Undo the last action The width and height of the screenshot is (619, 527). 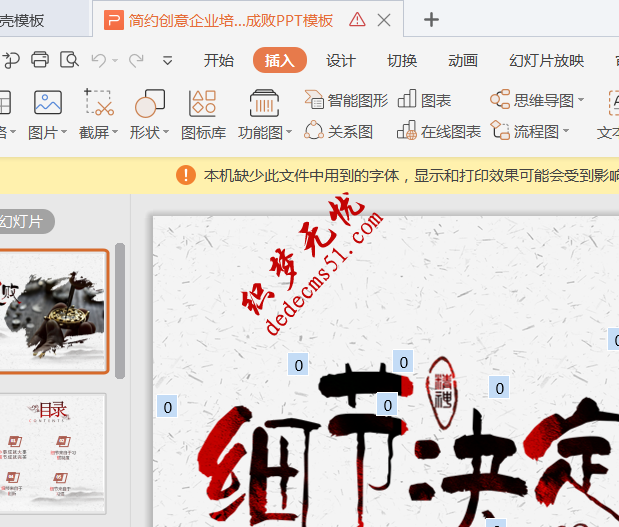(x=99, y=60)
